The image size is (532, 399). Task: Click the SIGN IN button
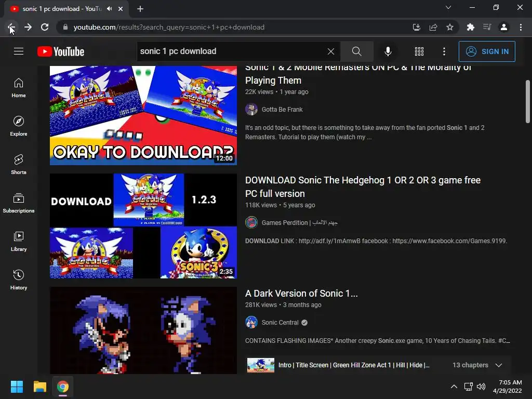[x=487, y=51]
